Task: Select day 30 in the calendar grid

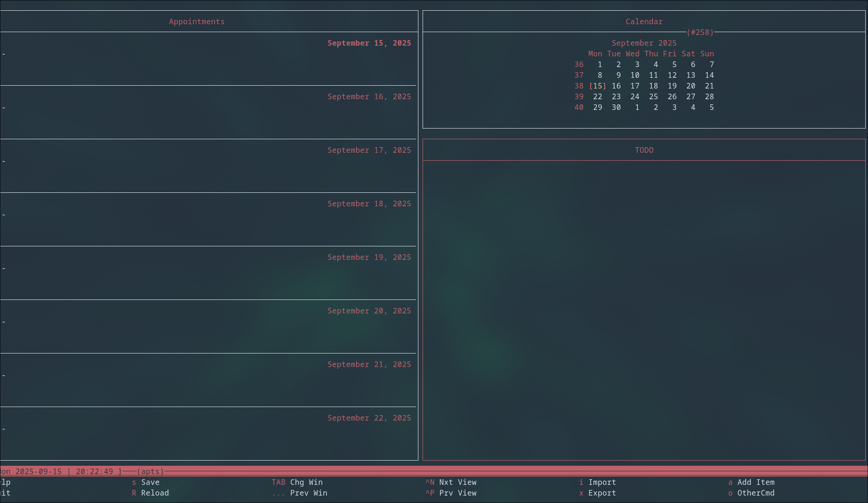Action: tap(616, 108)
